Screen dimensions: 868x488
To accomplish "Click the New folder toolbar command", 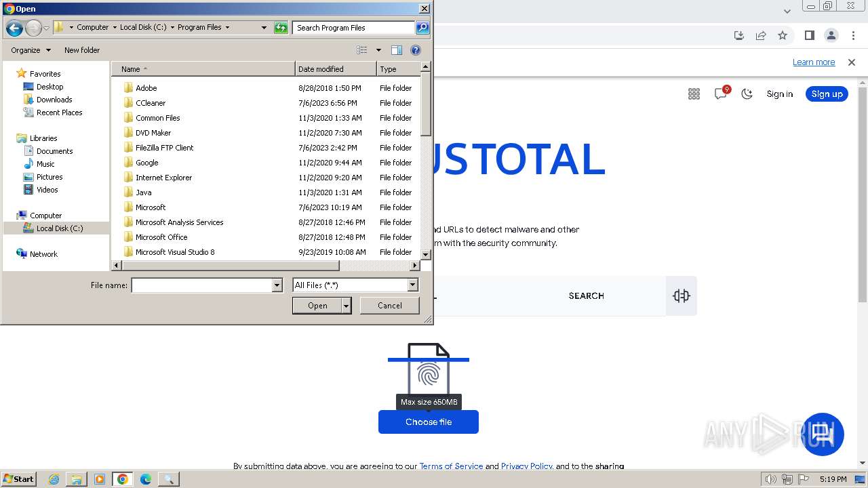I will click(x=82, y=50).
